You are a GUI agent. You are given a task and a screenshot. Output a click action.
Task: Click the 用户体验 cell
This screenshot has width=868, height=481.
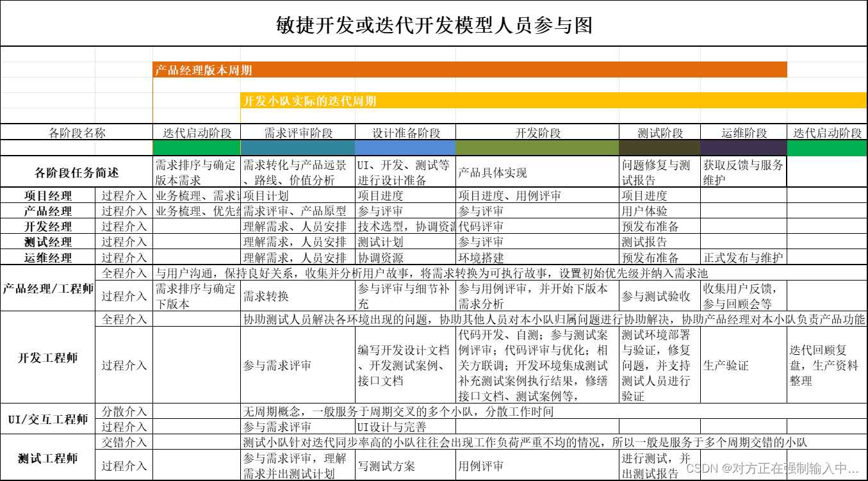tap(660, 211)
